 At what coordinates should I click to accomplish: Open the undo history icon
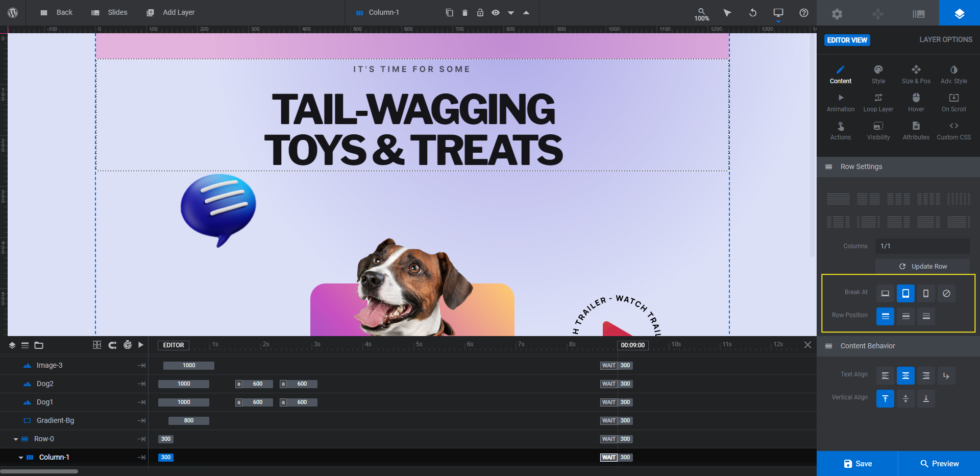click(753, 13)
